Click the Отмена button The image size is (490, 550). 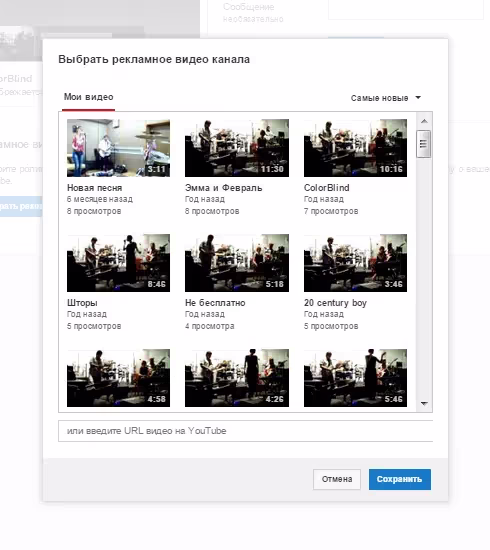(x=337, y=479)
